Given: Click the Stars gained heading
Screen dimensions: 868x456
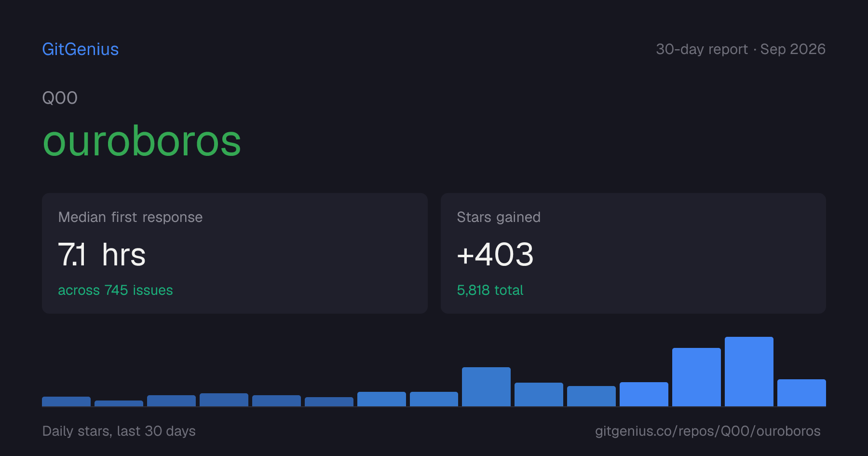Looking at the screenshot, I should pyautogui.click(x=499, y=217).
